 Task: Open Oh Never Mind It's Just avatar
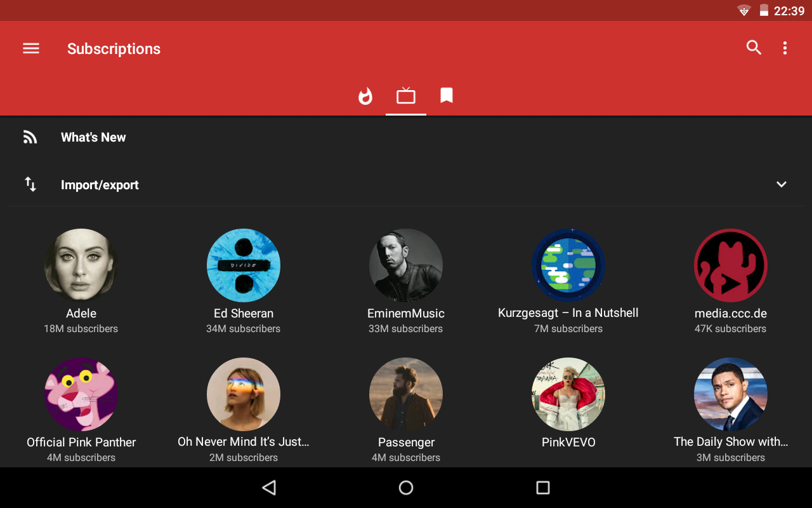tap(244, 394)
